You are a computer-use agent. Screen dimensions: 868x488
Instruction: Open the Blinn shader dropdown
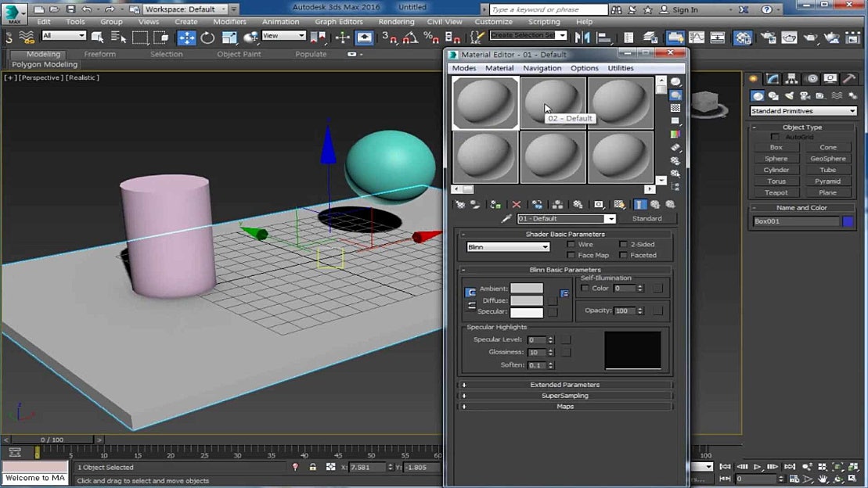coord(507,246)
